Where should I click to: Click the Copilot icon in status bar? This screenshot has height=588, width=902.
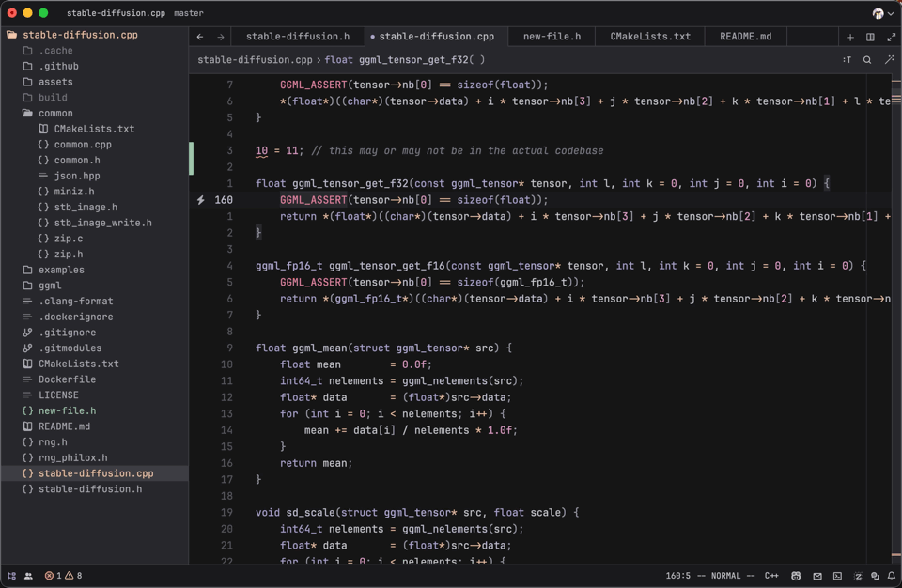tap(796, 576)
